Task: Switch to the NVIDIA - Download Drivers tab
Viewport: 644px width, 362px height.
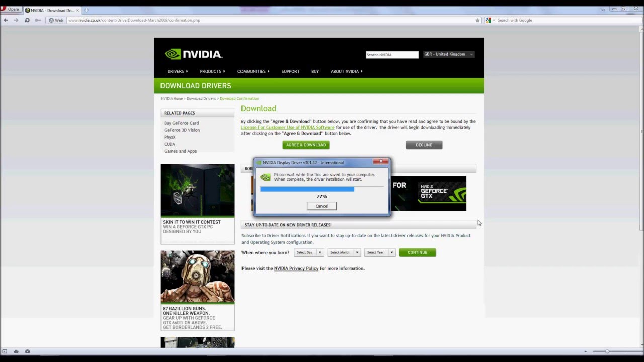Action: click(52, 10)
